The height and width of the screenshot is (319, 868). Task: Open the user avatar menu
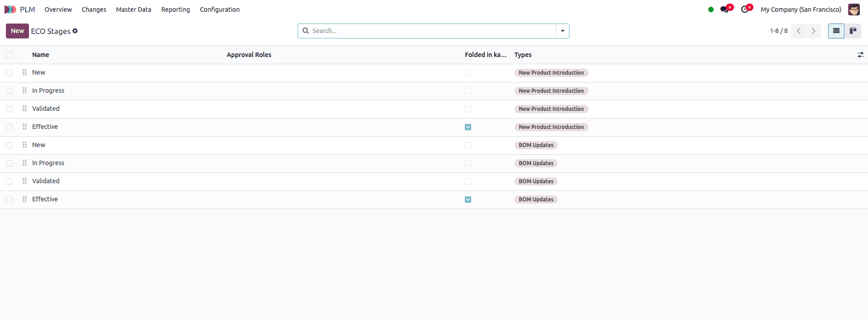[854, 10]
